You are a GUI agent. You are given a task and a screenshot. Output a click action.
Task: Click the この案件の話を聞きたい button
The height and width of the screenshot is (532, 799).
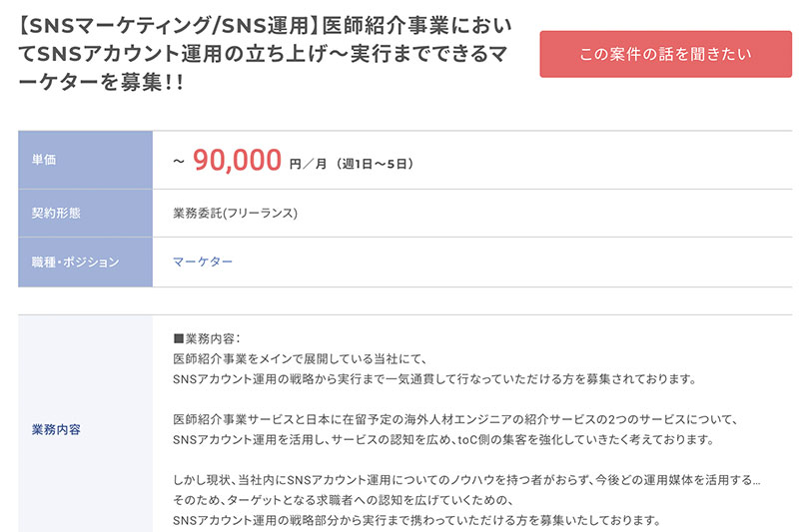click(x=665, y=54)
